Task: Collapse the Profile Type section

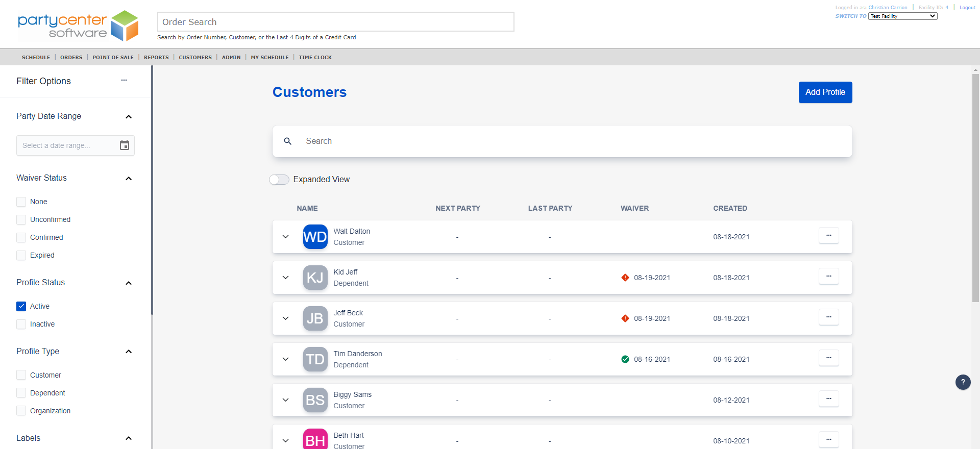Action: coord(129,352)
